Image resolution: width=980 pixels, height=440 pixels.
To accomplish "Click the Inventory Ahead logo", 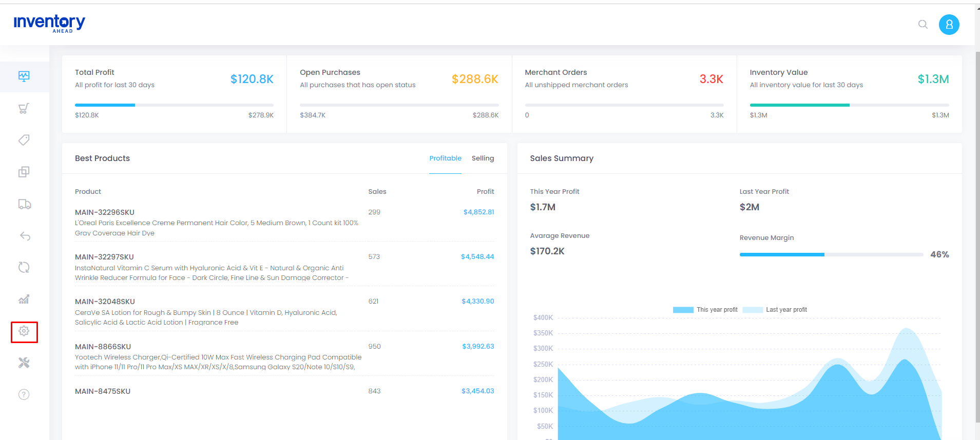I will click(x=49, y=24).
